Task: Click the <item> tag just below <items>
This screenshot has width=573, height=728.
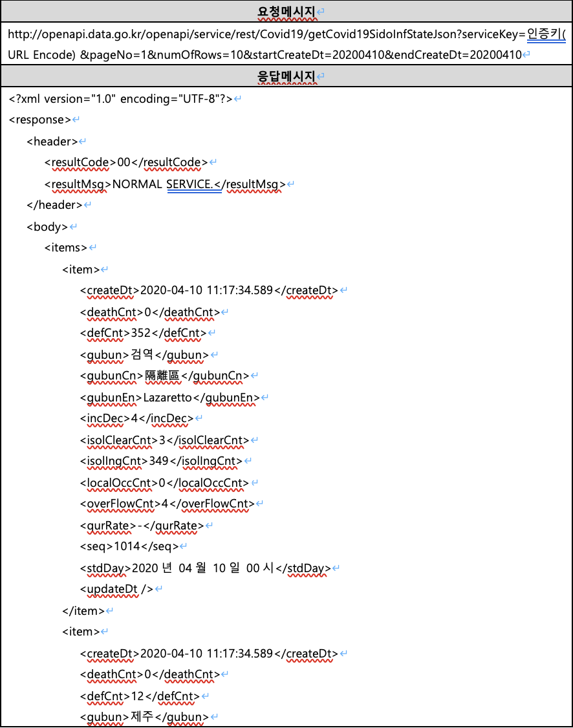Action: (x=81, y=270)
